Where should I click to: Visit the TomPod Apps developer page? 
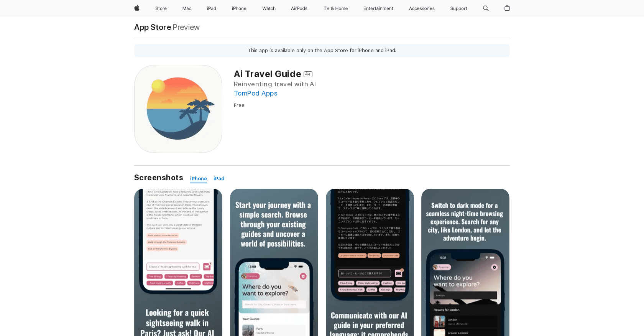[256, 93]
